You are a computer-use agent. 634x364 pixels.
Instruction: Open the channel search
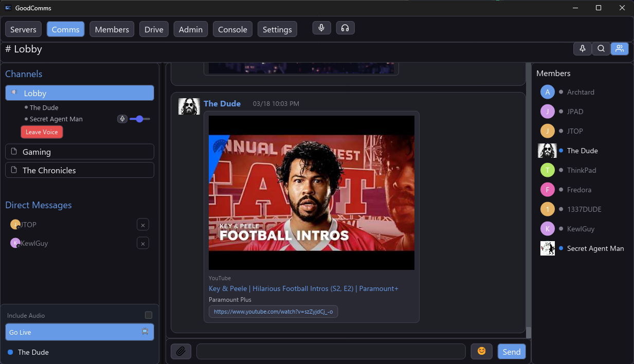pyautogui.click(x=601, y=48)
